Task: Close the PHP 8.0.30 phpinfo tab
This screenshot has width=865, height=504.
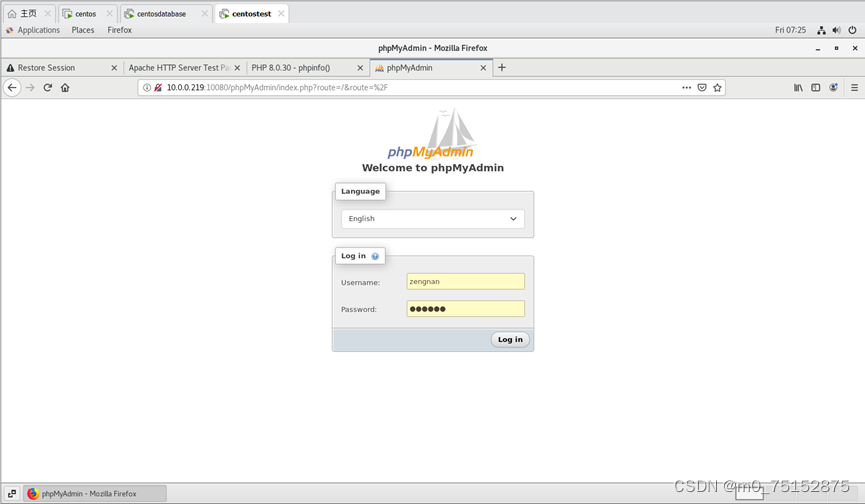Action: (x=360, y=68)
